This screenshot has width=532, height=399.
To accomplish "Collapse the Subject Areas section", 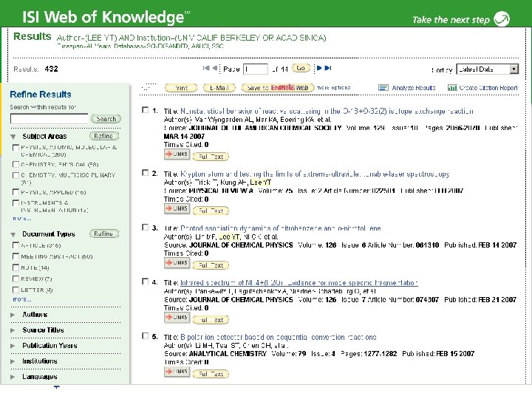I will [x=13, y=137].
